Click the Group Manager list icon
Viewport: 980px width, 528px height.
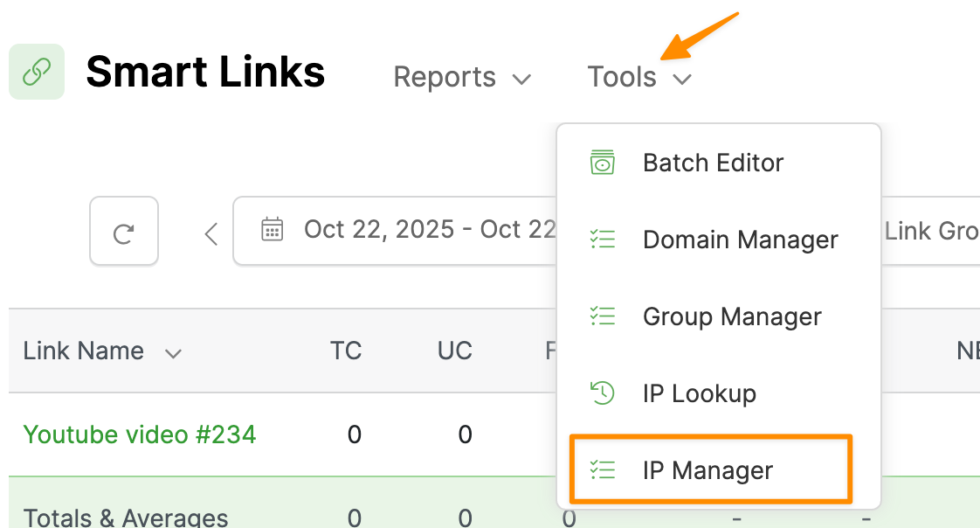pyautogui.click(x=603, y=316)
